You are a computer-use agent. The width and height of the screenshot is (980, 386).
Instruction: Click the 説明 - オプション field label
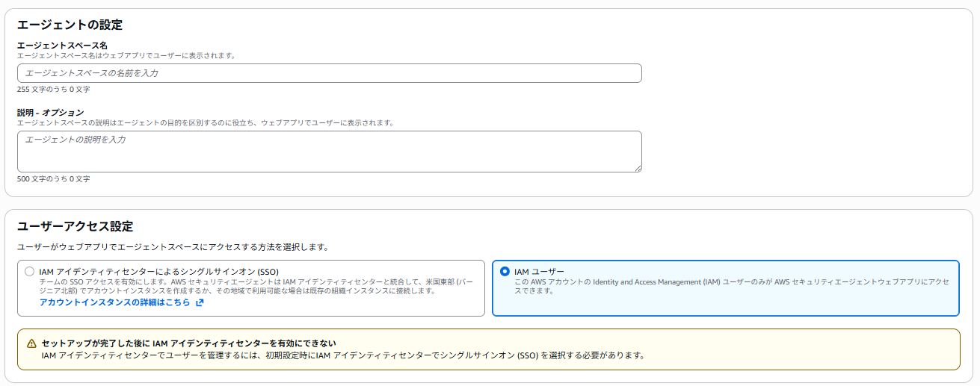(50, 113)
